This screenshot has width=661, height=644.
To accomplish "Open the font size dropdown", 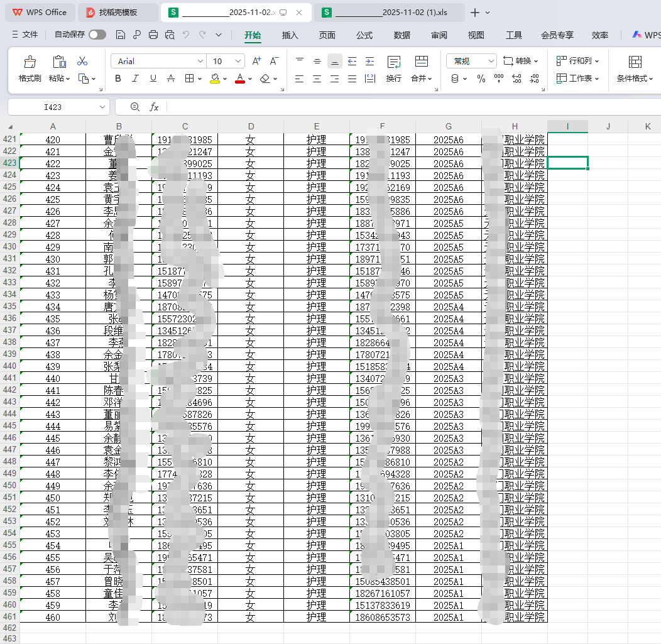I will pos(238,61).
